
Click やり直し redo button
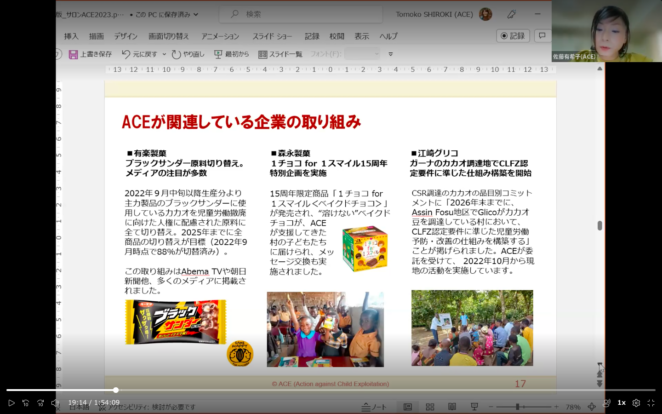point(187,53)
